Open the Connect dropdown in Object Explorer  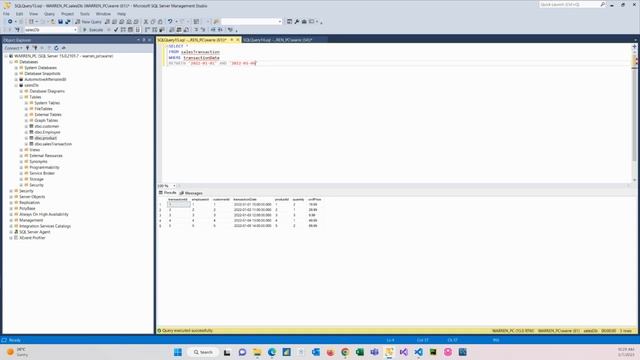(13, 48)
